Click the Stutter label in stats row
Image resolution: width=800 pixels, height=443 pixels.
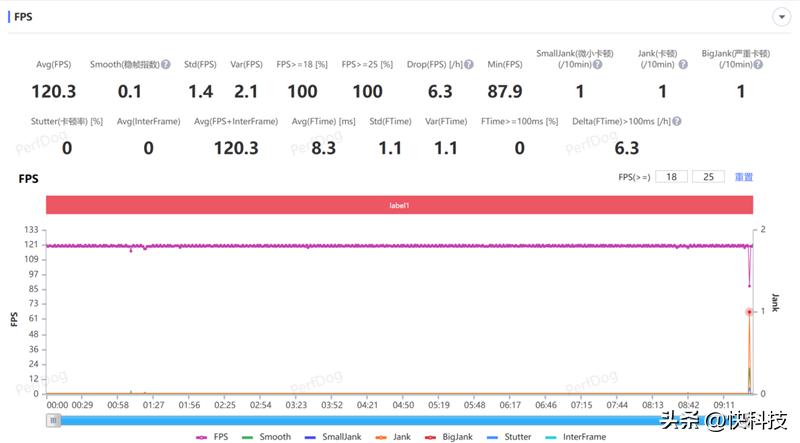(67, 121)
